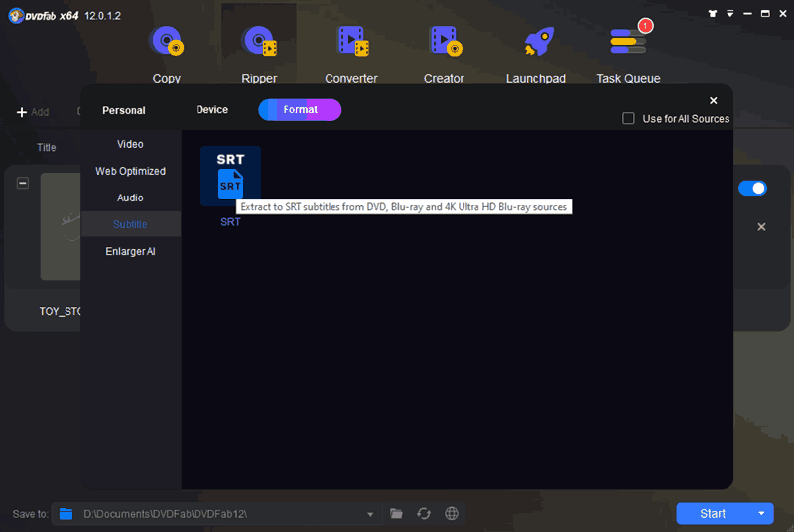The width and height of the screenshot is (794, 532).
Task: Switch to the Device tab
Action: tap(212, 110)
